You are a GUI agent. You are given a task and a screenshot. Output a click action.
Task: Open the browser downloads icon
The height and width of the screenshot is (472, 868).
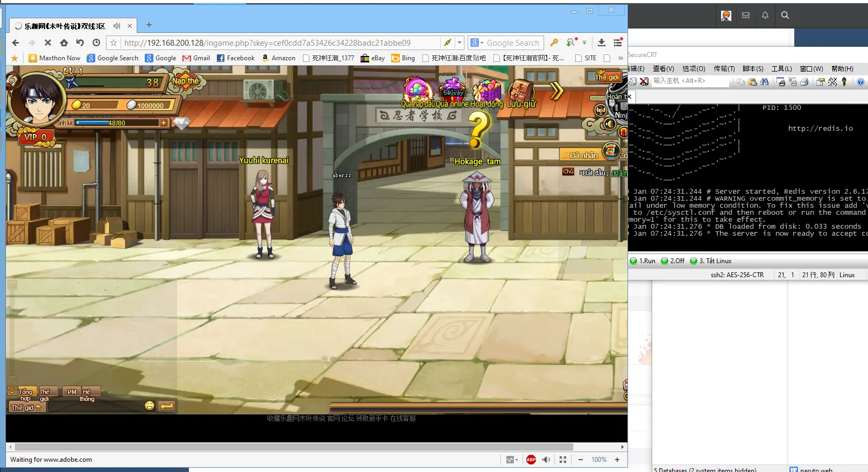602,43
